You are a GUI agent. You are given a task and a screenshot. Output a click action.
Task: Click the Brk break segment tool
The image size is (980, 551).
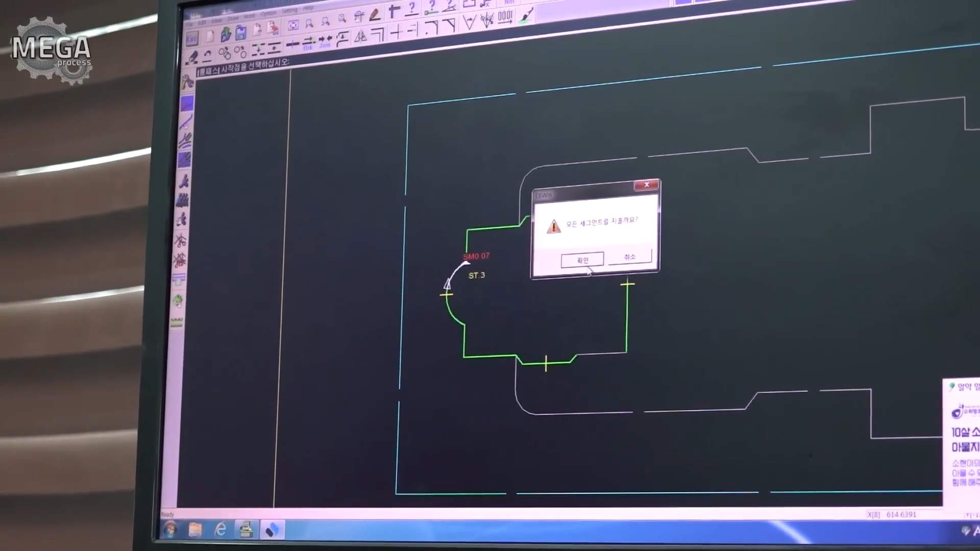pyautogui.click(x=308, y=43)
